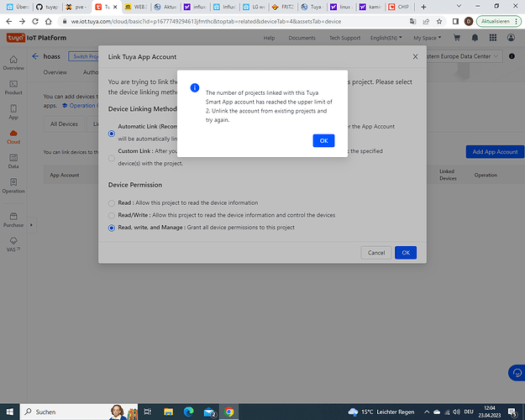This screenshot has width=525, height=420.
Task: Click the data center info icon
Action: 512,56
